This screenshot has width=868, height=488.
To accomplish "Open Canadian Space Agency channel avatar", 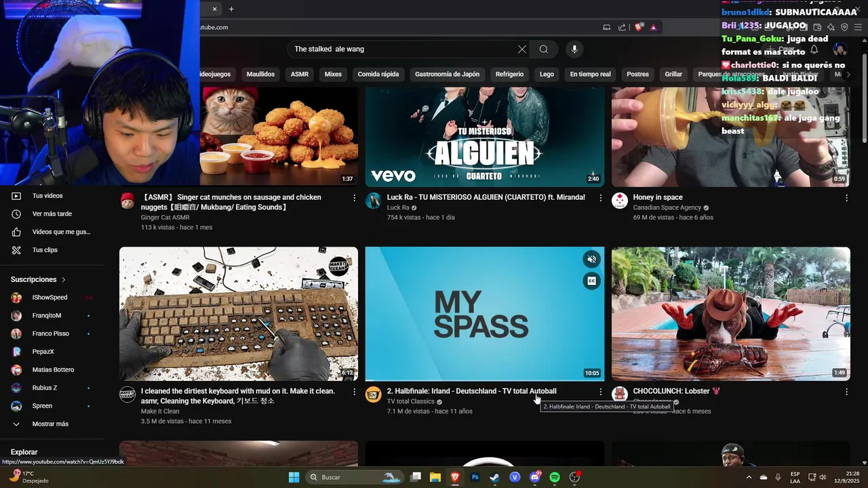I will tap(620, 200).
